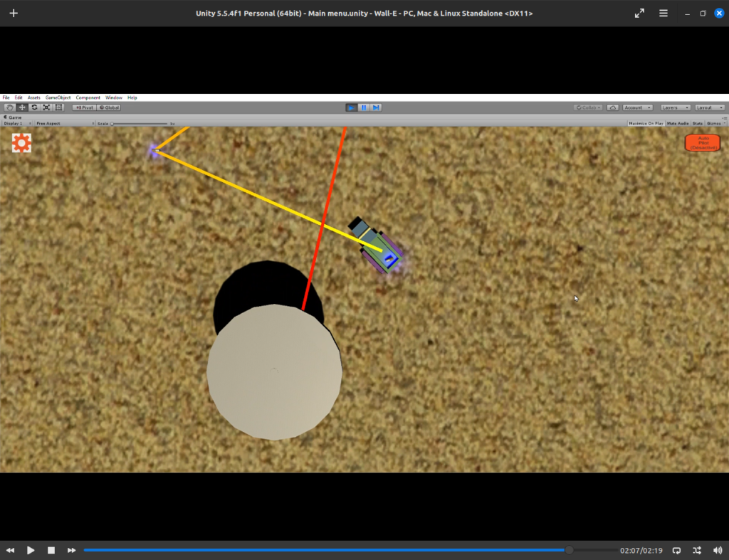The image size is (729, 560).
Task: Select the Rect Transform tool
Action: point(58,107)
